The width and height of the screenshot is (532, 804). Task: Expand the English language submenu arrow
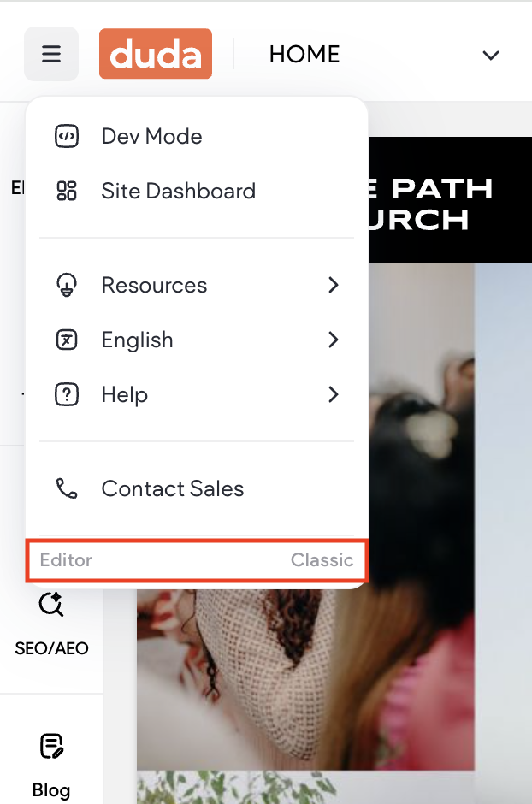click(x=334, y=340)
